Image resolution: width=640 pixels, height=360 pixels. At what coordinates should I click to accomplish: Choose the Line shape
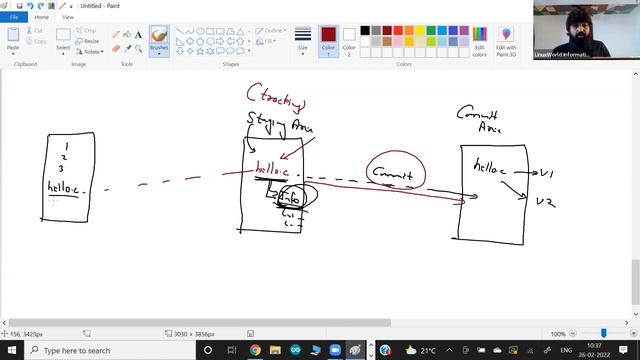tap(180, 31)
